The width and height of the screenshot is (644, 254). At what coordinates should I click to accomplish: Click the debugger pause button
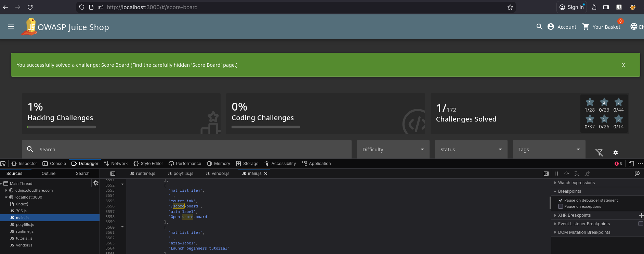[556, 174]
